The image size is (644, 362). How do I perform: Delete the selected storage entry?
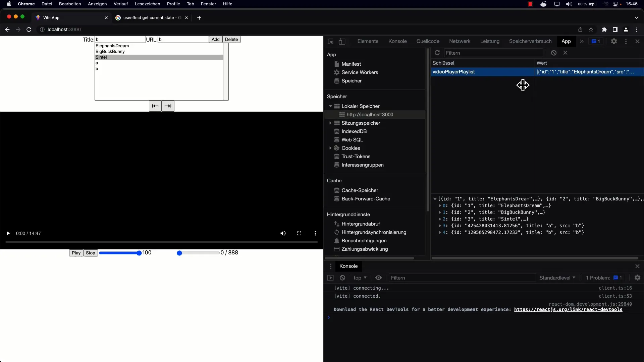(x=566, y=53)
